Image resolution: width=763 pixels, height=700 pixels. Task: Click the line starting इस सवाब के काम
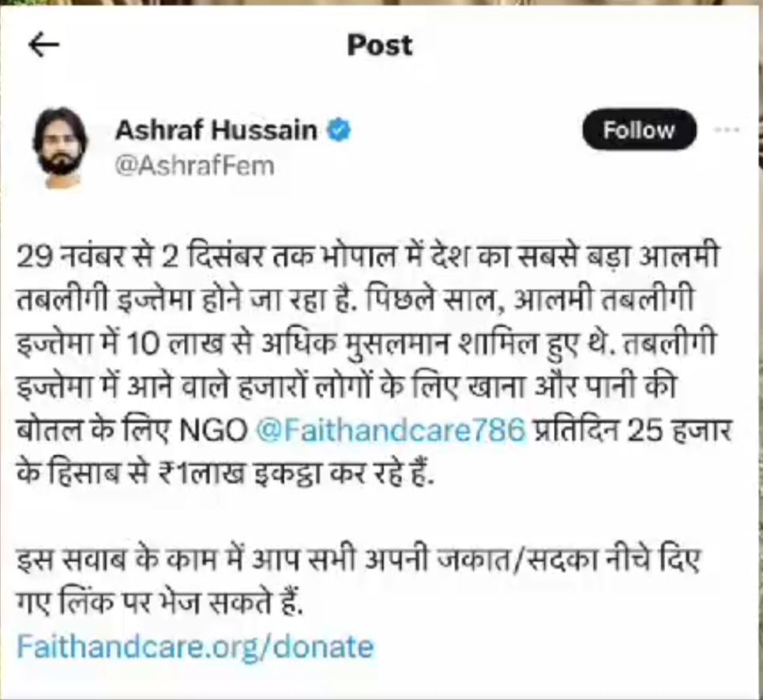(x=359, y=559)
